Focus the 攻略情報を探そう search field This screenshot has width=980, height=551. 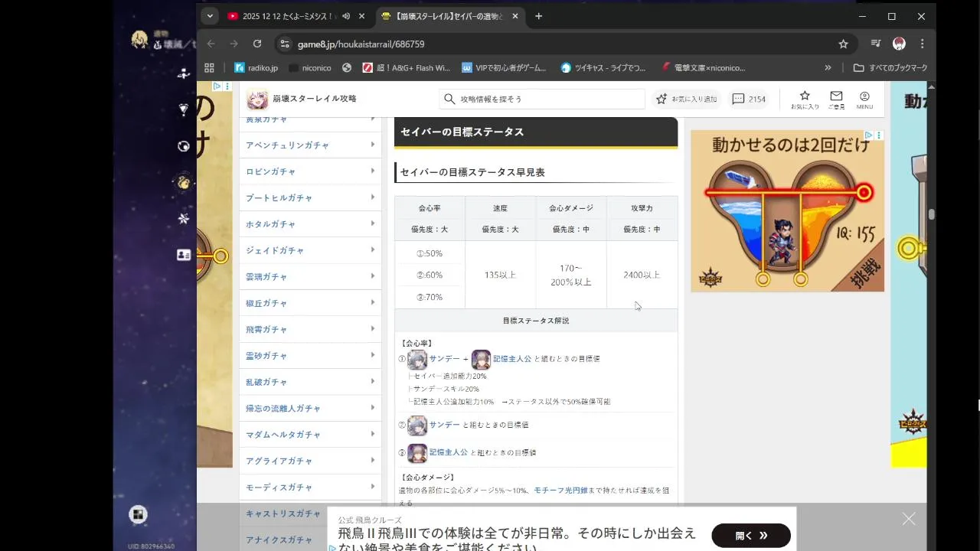click(x=542, y=99)
